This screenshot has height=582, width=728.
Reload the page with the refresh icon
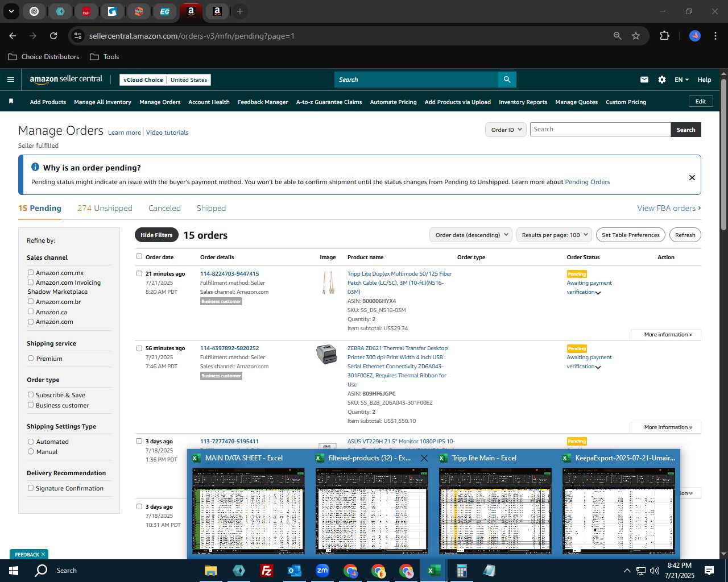(53, 36)
